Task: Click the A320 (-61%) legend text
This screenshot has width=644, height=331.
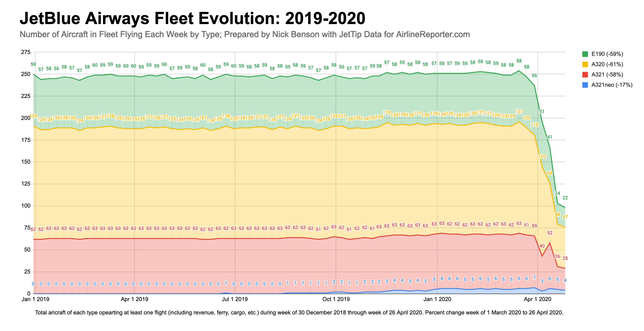Action: pyautogui.click(x=607, y=64)
